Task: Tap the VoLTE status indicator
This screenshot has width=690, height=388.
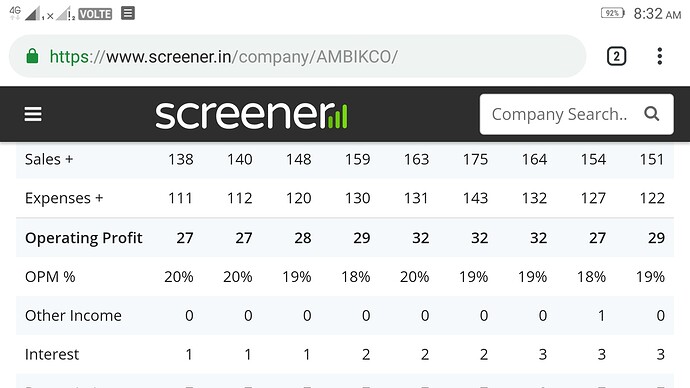Action: [x=95, y=14]
